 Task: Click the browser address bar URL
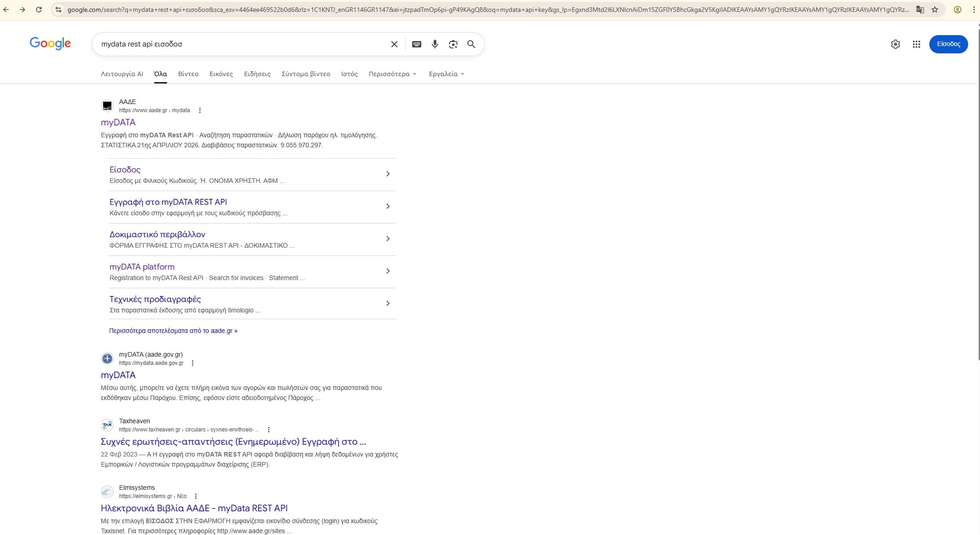click(487, 10)
